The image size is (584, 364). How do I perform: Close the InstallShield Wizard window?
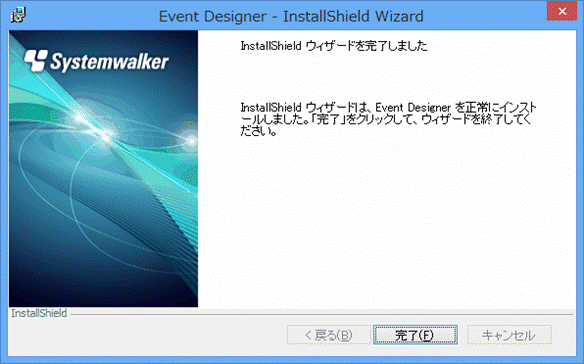coord(562,12)
